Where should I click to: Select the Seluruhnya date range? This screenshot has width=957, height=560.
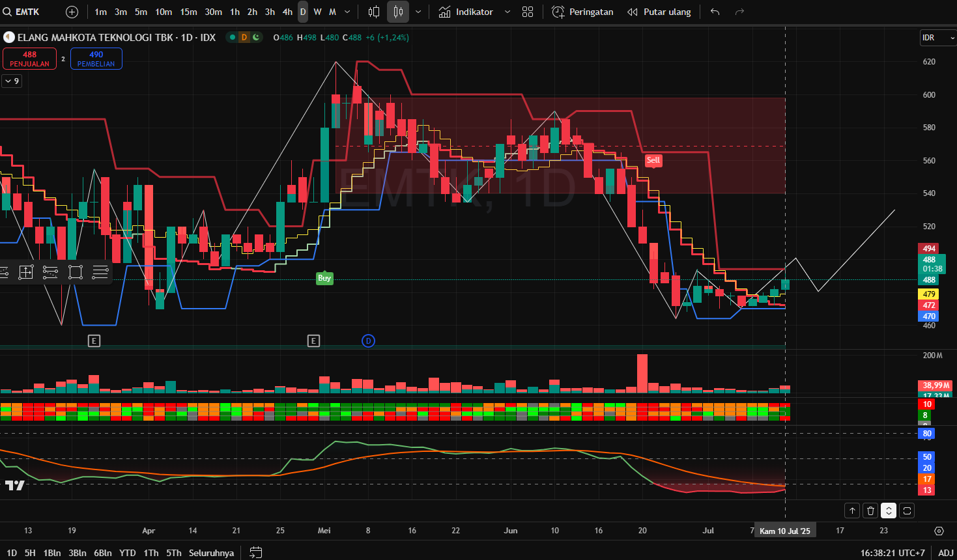[211, 552]
